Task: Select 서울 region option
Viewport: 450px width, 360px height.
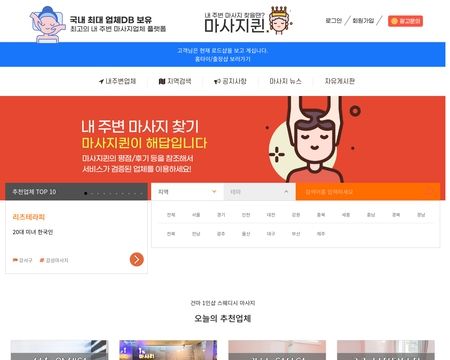Action: 196,215
